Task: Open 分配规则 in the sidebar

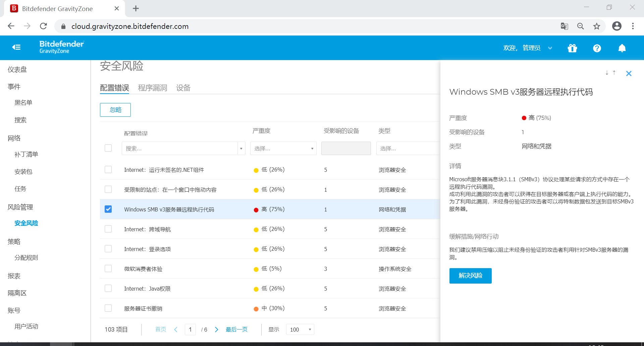Action: pos(26,258)
